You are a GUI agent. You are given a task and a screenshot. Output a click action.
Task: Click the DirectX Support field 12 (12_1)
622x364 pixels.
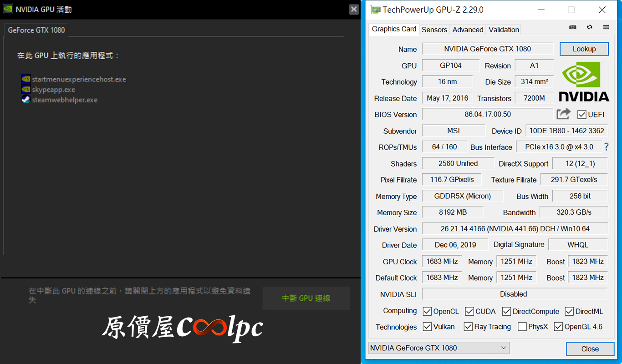click(580, 163)
